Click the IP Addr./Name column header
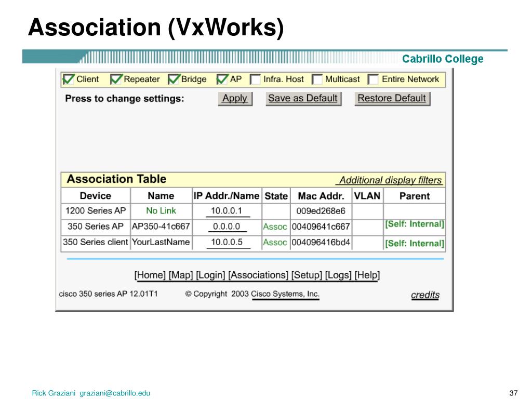This screenshot has height=399, width=532. 227,196
